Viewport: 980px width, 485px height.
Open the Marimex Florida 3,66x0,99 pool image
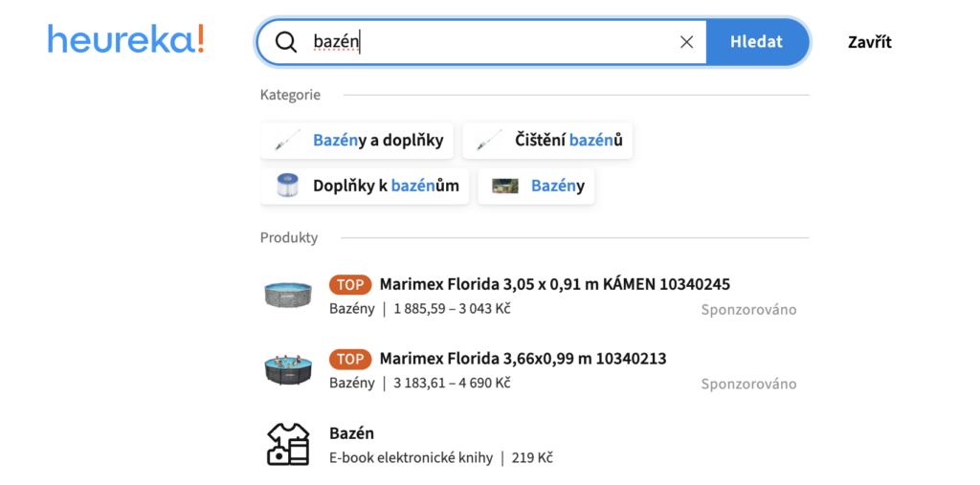[287, 370]
